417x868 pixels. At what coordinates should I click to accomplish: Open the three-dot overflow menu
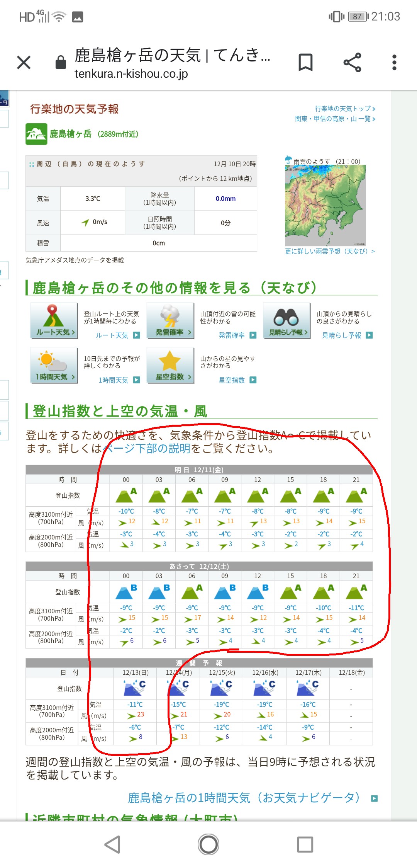[394, 62]
